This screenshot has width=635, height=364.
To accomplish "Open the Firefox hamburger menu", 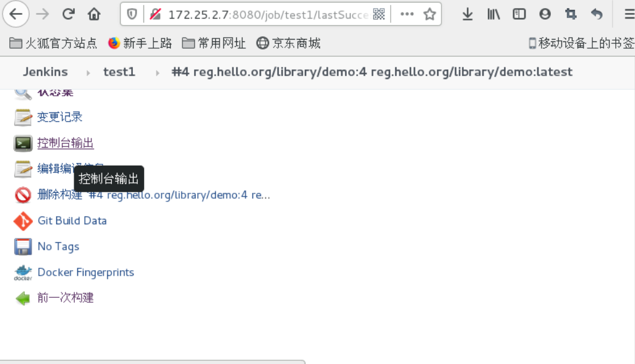I will click(x=629, y=14).
